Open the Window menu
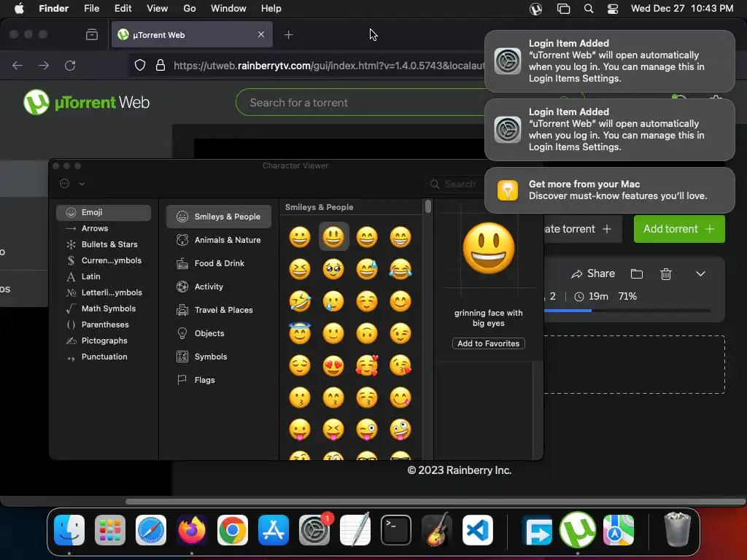Screen dimensions: 747x560 coord(228,9)
